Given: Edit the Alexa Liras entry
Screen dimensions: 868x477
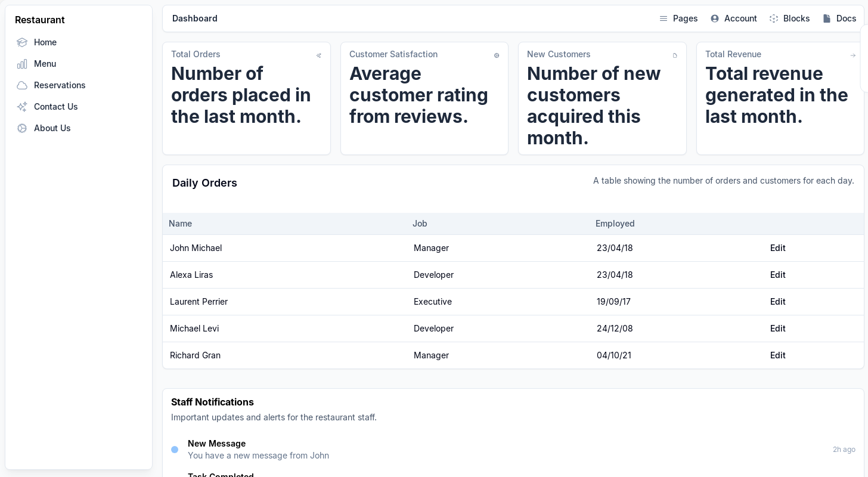Looking at the screenshot, I should (777, 275).
